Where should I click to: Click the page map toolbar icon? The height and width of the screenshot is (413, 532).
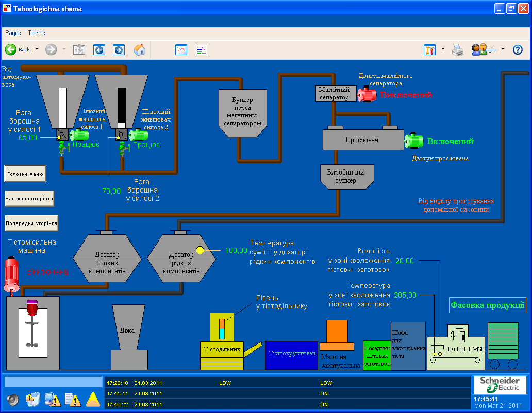79,50
